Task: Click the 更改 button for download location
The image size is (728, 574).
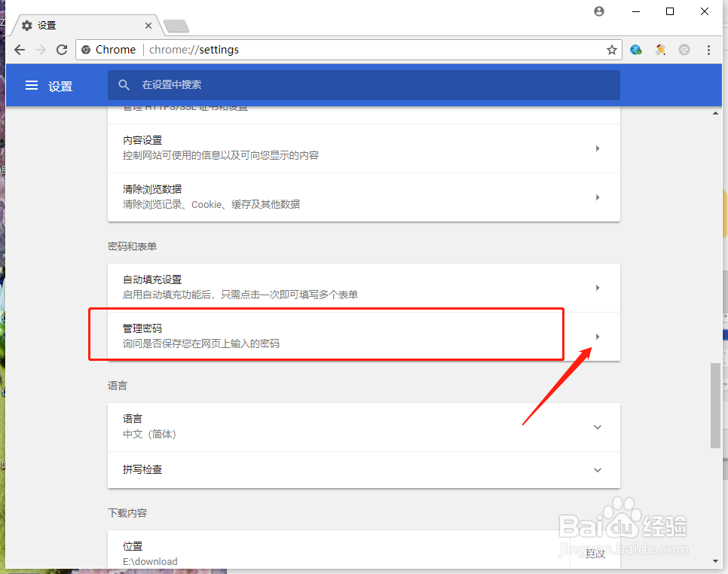Action: point(595,554)
